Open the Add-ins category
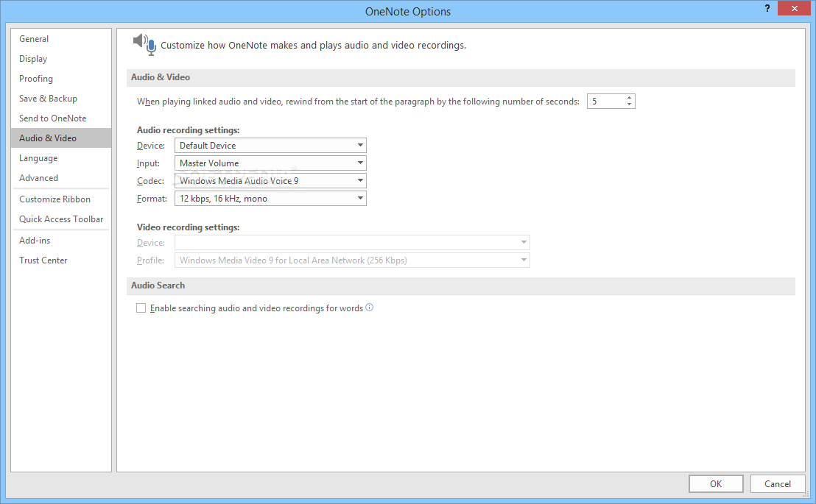The width and height of the screenshot is (816, 504). click(x=61, y=241)
